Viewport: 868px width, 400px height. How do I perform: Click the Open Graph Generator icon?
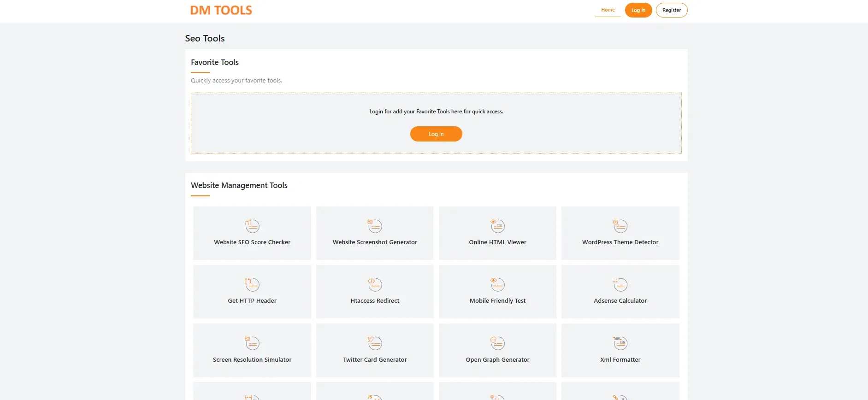click(497, 343)
